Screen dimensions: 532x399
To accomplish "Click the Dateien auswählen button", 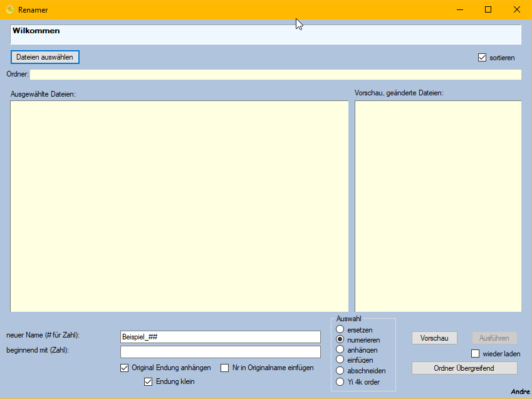I will click(x=44, y=57).
